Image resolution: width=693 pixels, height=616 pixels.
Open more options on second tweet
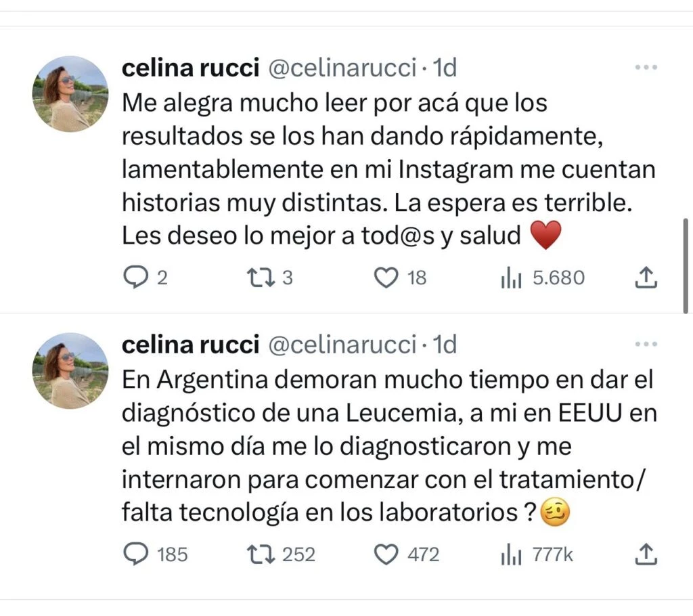[x=646, y=345]
